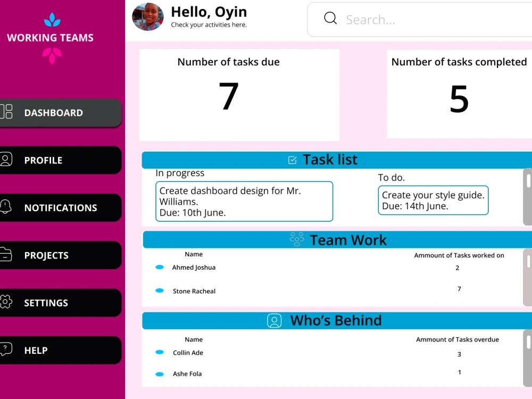Click the 'To do.' column label

(392, 178)
